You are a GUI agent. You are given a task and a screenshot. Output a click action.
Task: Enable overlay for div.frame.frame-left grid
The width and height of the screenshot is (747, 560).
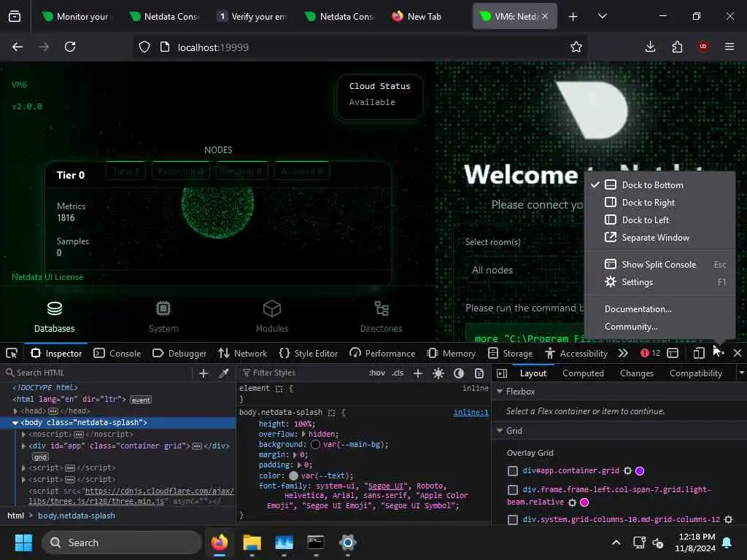[513, 490]
